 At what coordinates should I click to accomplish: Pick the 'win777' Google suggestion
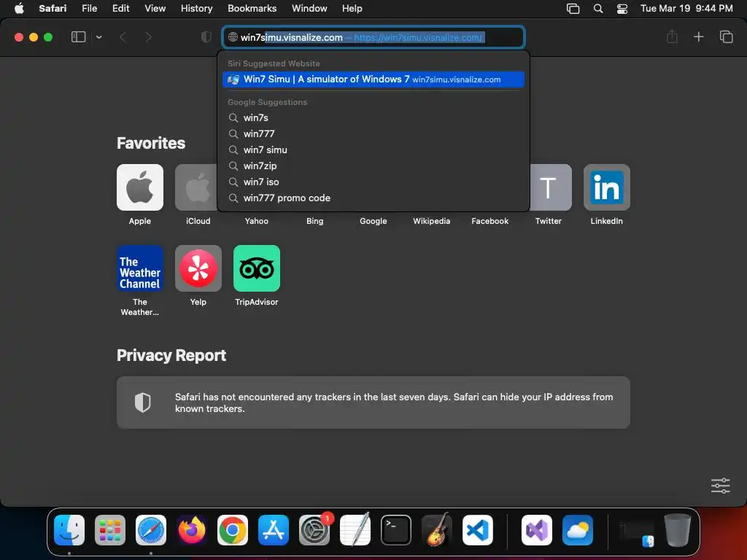373,134
